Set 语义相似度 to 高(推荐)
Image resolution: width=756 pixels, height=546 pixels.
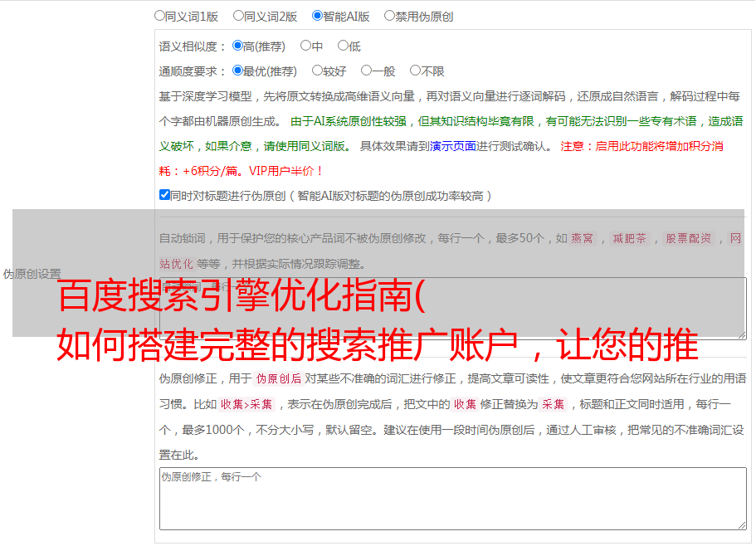(x=237, y=46)
